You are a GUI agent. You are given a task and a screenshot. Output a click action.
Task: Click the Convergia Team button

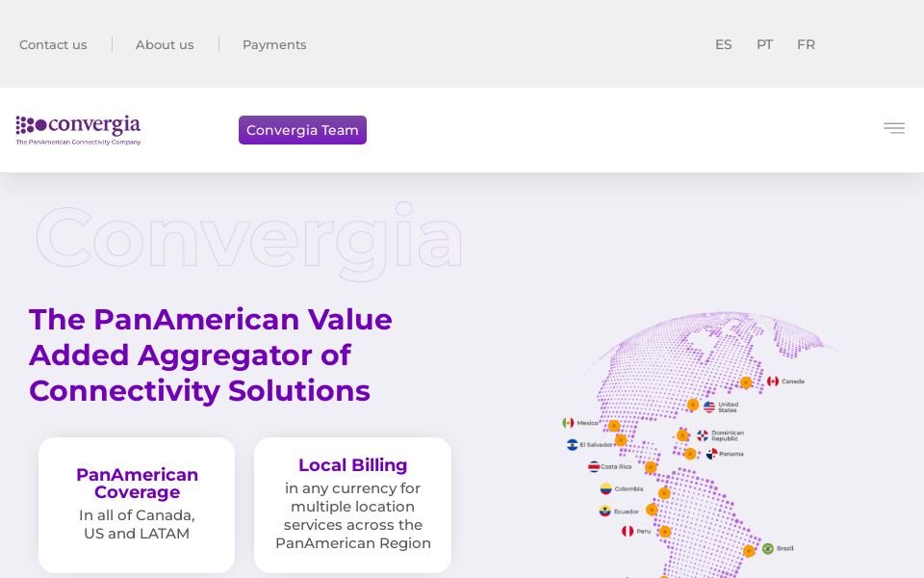pos(302,129)
